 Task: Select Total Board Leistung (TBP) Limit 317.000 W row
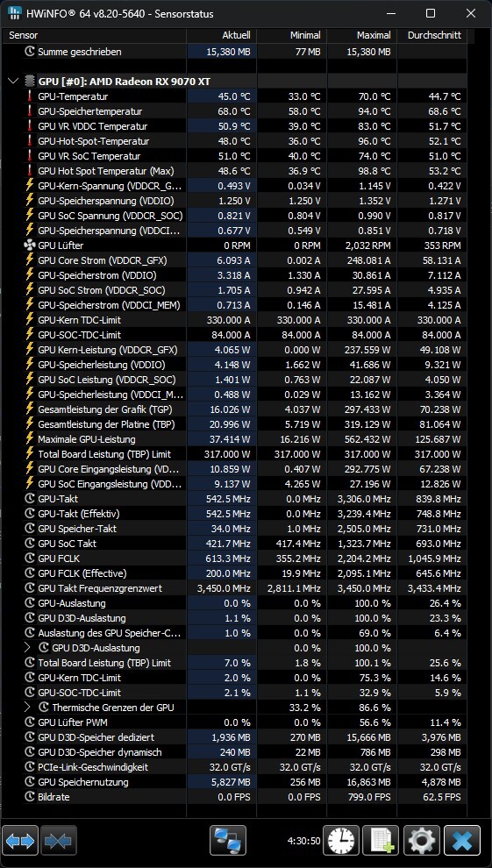coord(234,454)
